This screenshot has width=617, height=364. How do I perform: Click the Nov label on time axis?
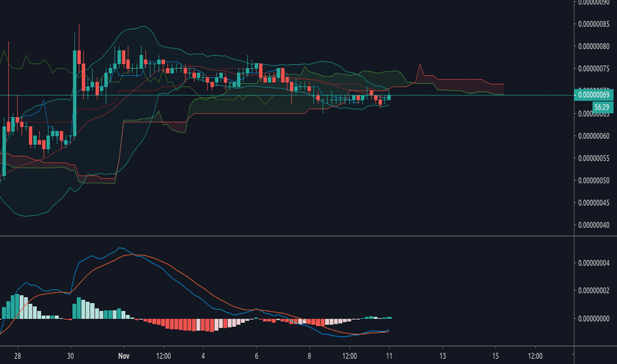124,356
